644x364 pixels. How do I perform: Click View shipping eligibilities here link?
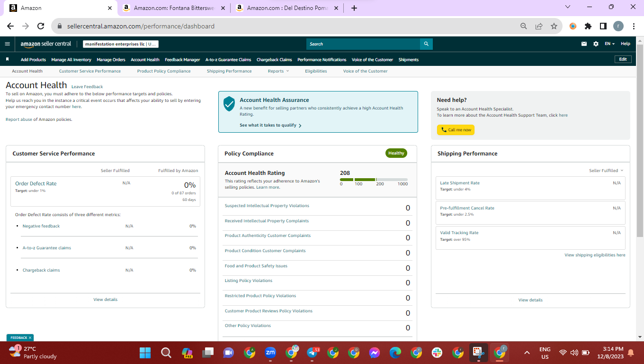pyautogui.click(x=595, y=255)
